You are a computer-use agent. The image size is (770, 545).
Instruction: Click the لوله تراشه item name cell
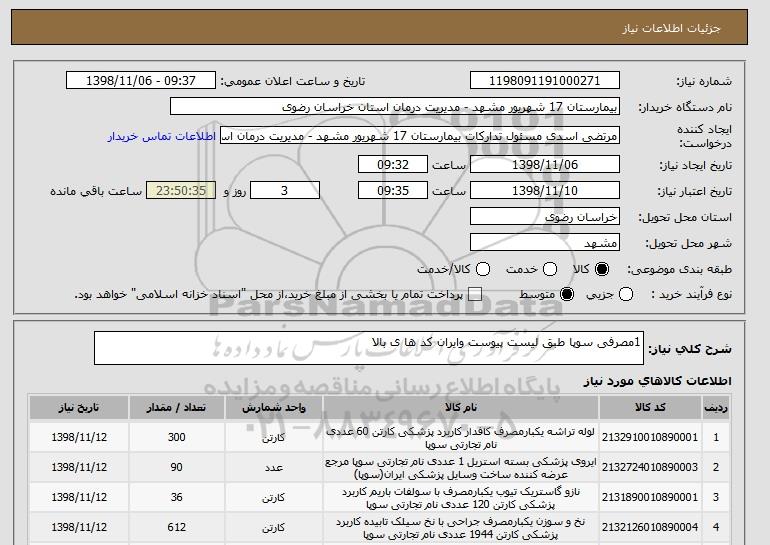pyautogui.click(x=461, y=438)
